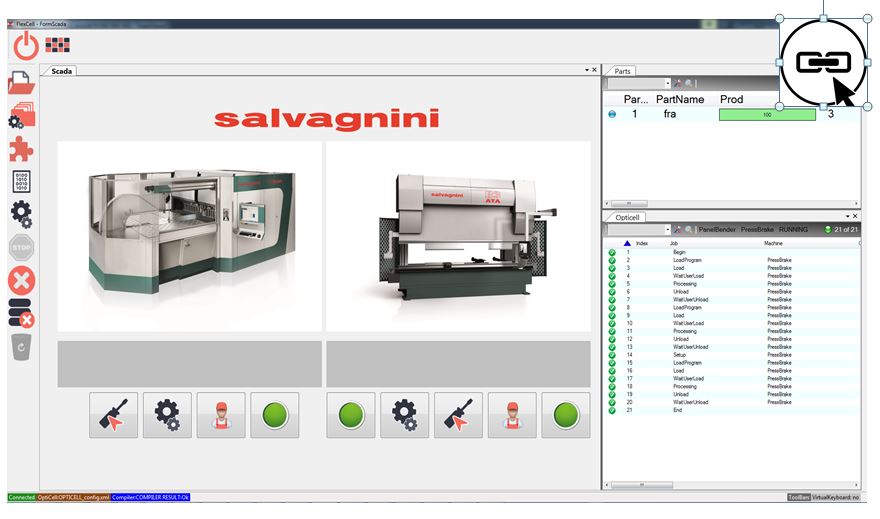The width and height of the screenshot is (880, 519).
Task: Select job row 21 'End'
Action: (732, 410)
